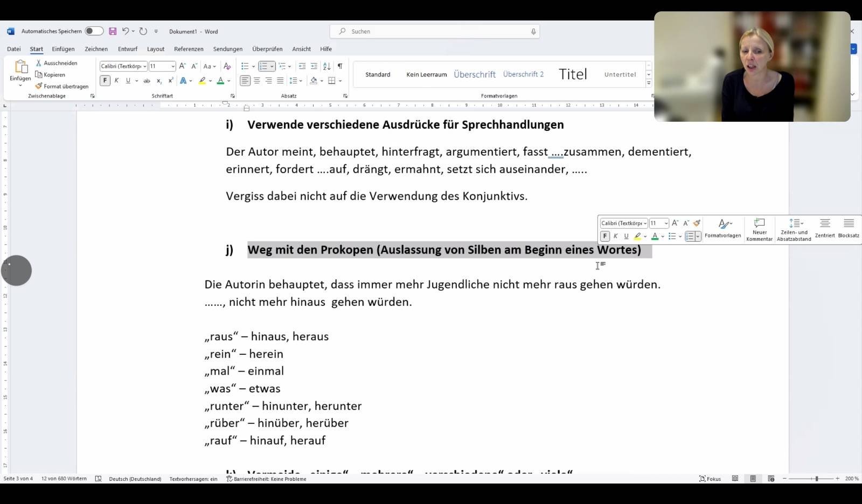Open font size dropdown in ribbon
This screenshot has height=504, width=862.
click(x=173, y=66)
